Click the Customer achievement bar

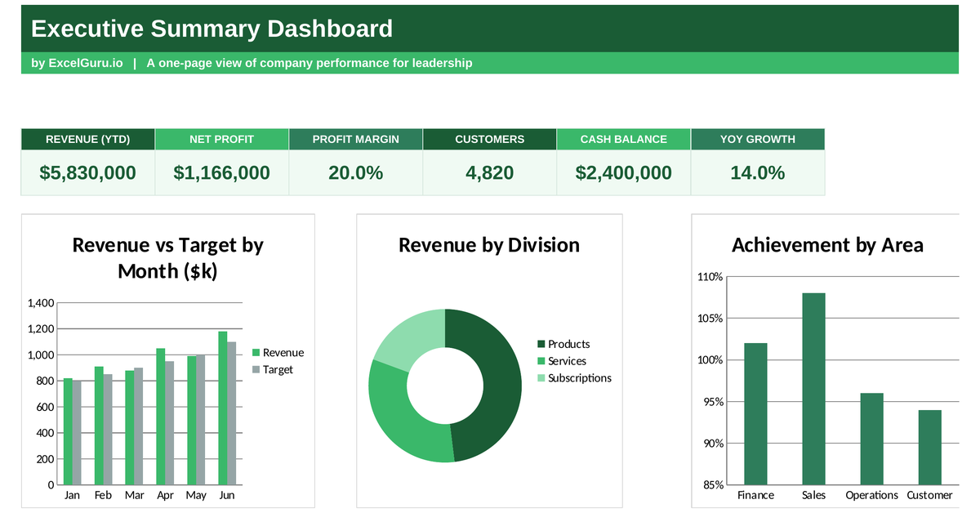tap(929, 448)
